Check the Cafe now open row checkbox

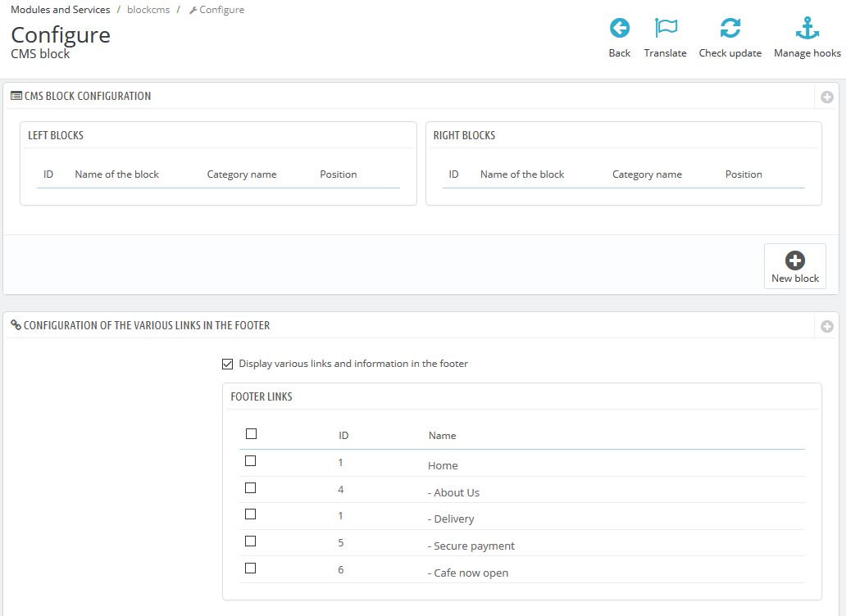point(250,568)
